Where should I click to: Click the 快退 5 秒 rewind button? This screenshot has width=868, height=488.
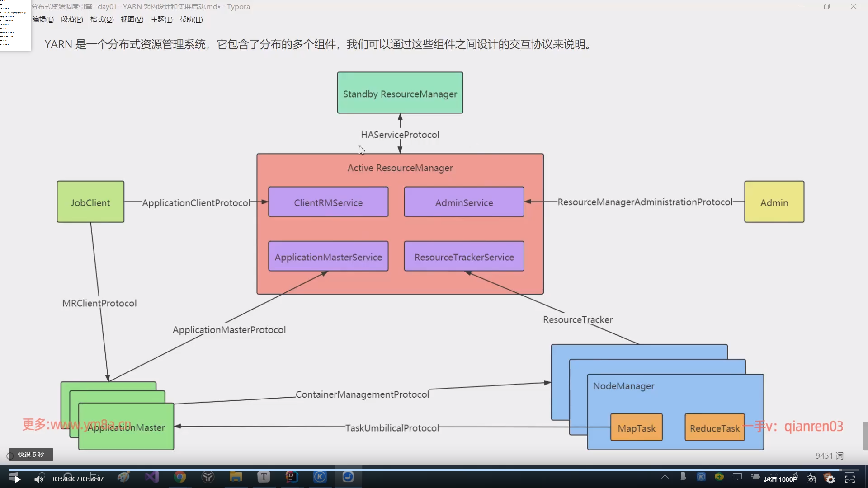tap(29, 455)
